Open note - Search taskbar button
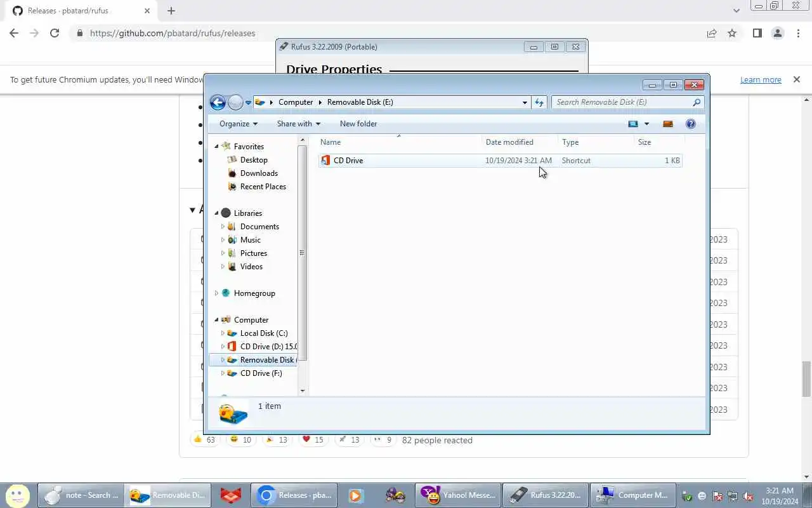The image size is (812, 508). tap(81, 495)
